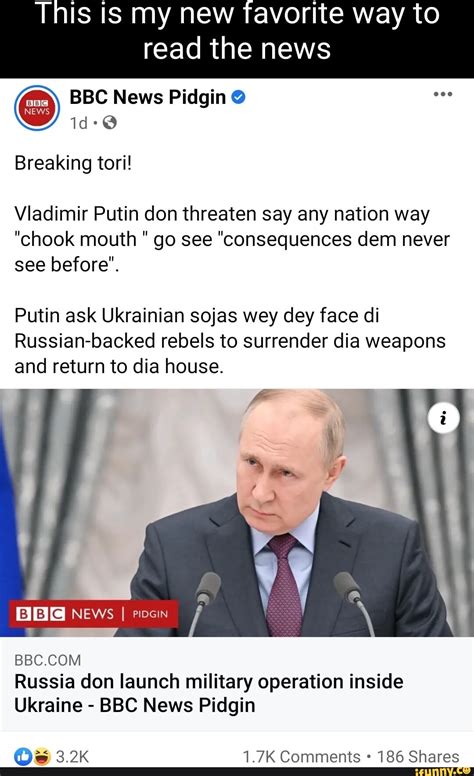The height and width of the screenshot is (776, 474).
Task: Click the BBC News profile picture
Action: pyautogui.click(x=37, y=108)
